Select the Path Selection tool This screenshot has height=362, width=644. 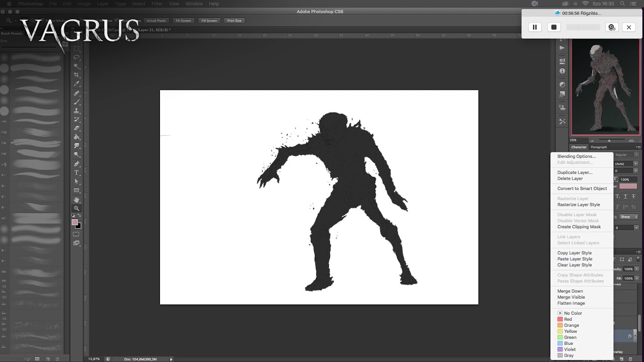click(77, 182)
